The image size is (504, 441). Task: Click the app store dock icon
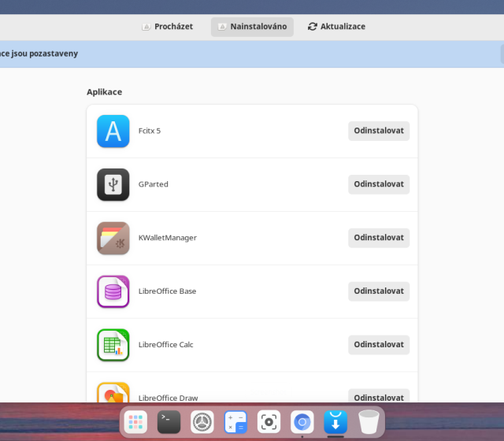(x=335, y=423)
